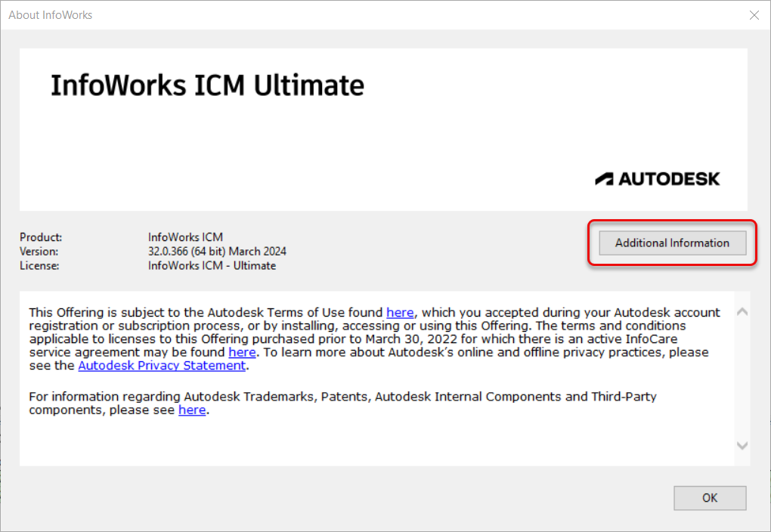Click the 'About InfoWorks' title bar text
Image resolution: width=771 pixels, height=532 pixels.
(x=50, y=14)
